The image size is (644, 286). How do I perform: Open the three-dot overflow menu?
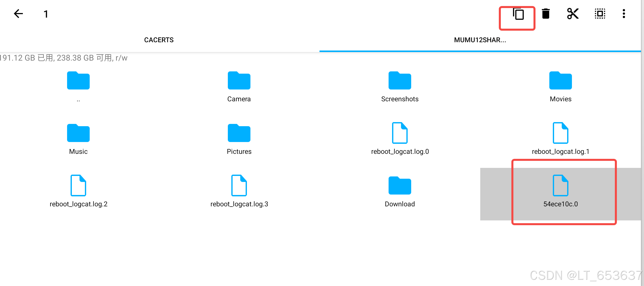coord(624,14)
